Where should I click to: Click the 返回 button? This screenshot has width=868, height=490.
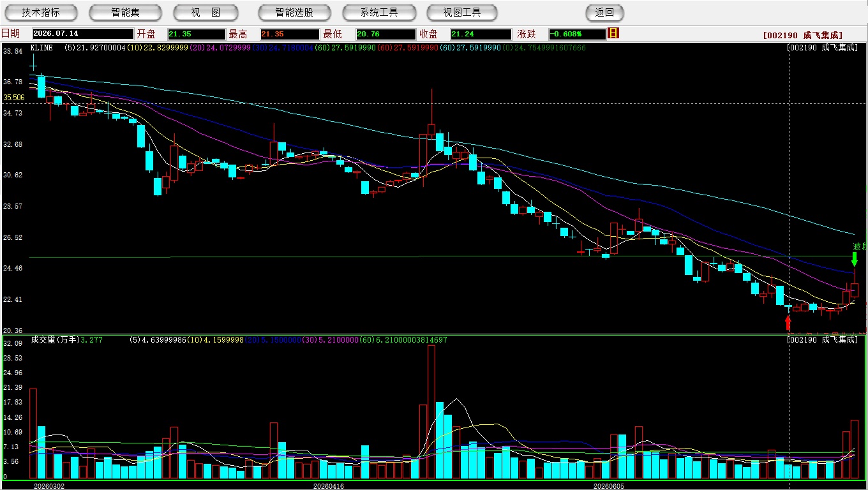(604, 12)
